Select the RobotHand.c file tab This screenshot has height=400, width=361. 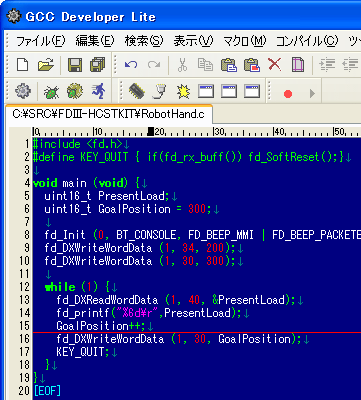[109, 114]
